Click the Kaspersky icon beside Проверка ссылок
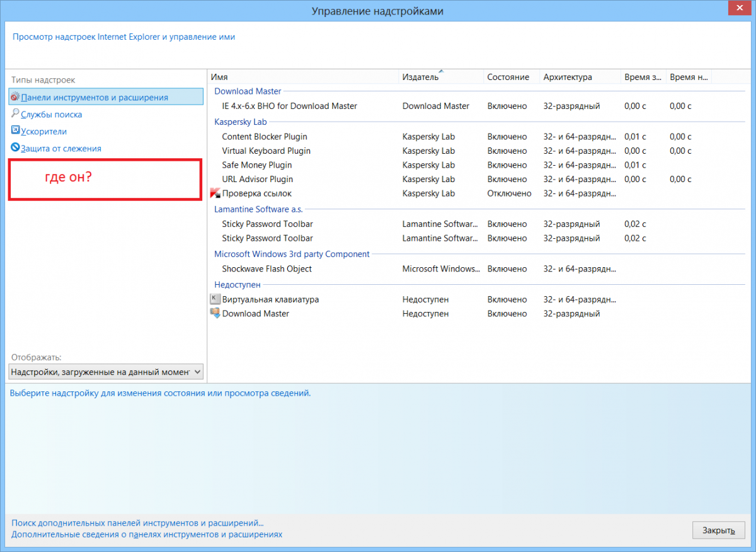 pyautogui.click(x=215, y=193)
